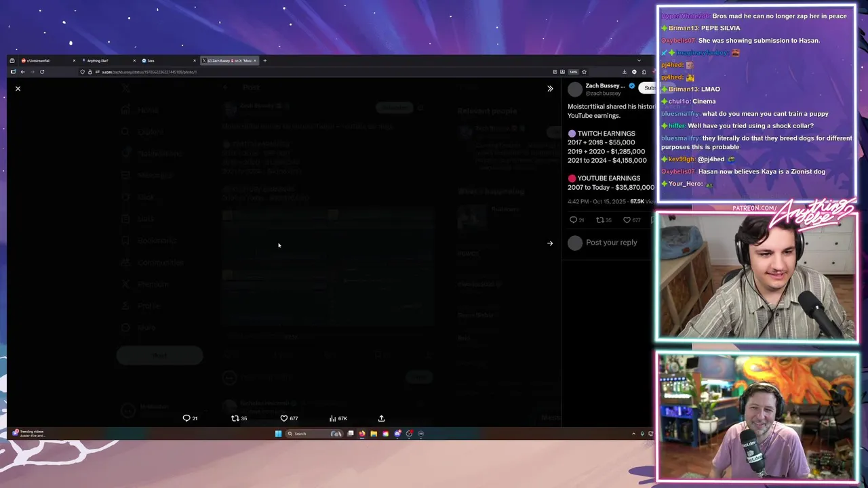Click the '2021 to 2024 - $4,158,000' line

point(607,161)
